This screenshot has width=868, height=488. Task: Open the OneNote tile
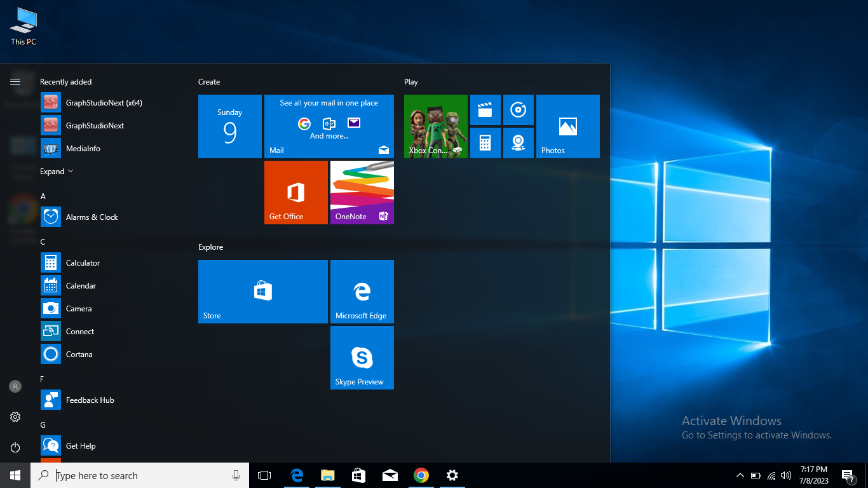(362, 193)
